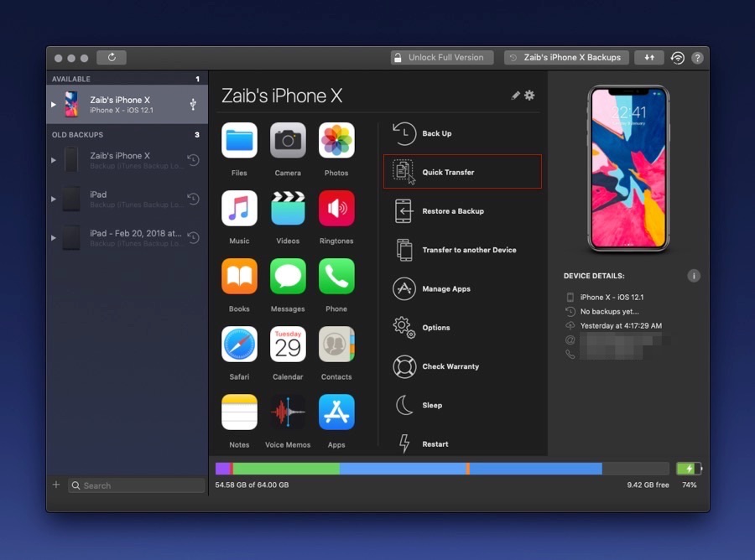
Task: Open the Music app icon
Action: click(239, 208)
